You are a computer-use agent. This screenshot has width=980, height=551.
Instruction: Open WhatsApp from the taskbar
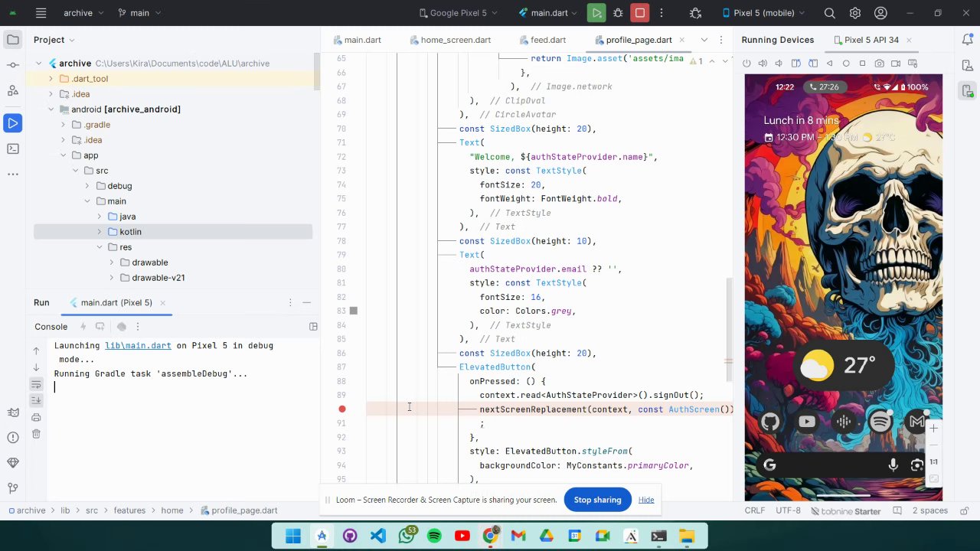[407, 536]
